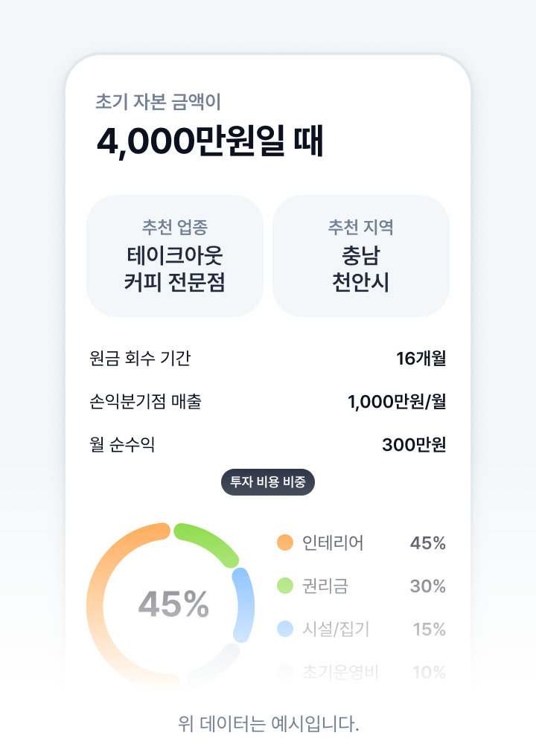The image size is (536, 756).
Task: Click the 16개월 value
Action: tap(421, 359)
